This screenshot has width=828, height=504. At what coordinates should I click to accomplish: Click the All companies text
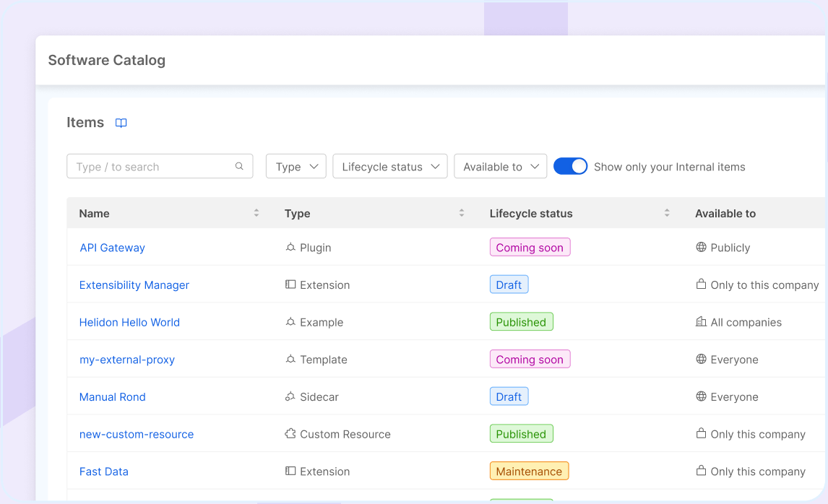point(746,323)
